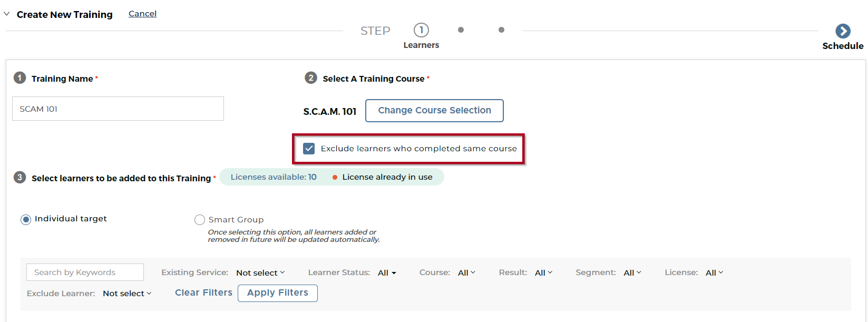Viewport: 868px width, 322px height.
Task: Click the second step dot indicator
Action: coord(461,30)
